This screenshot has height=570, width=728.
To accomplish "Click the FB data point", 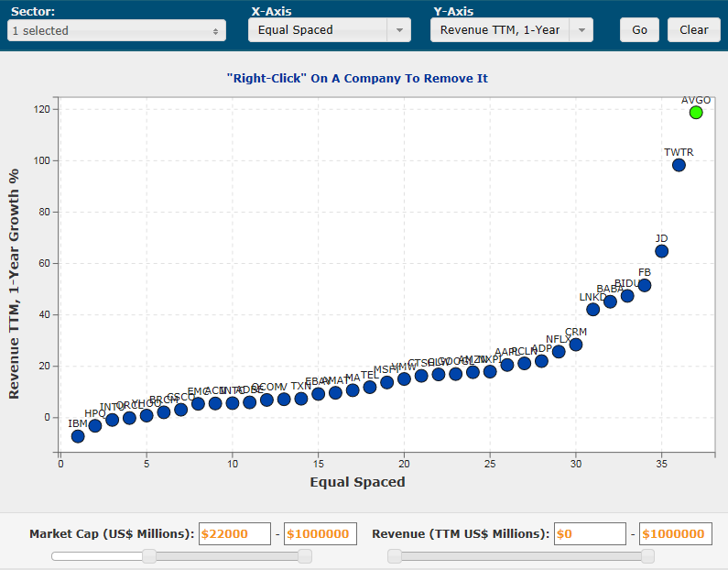I will pyautogui.click(x=645, y=285).
